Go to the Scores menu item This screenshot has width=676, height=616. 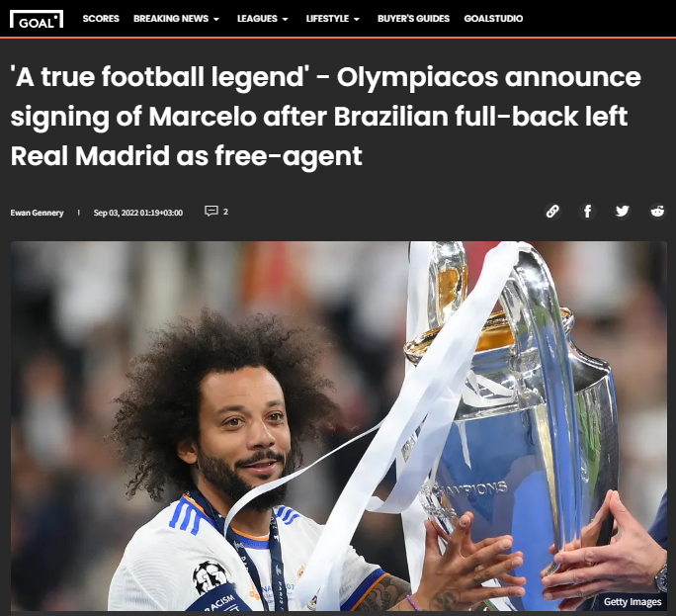click(x=101, y=19)
